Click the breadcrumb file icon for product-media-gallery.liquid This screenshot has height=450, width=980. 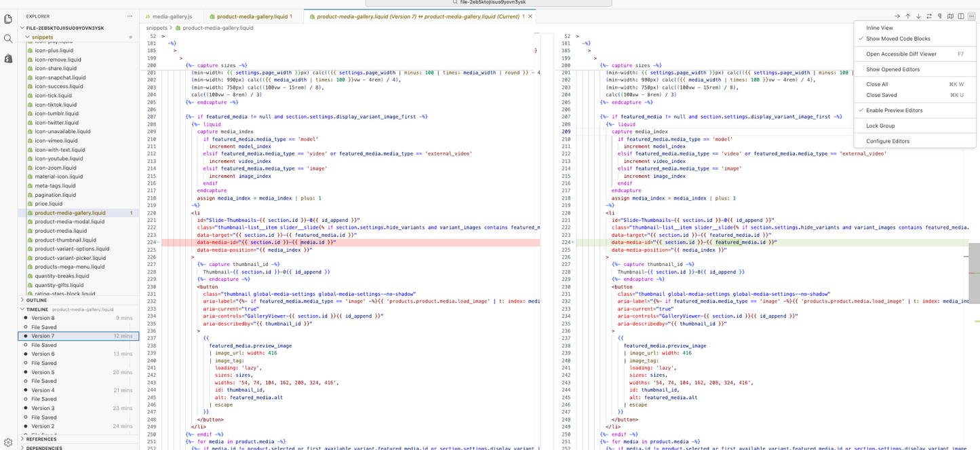point(178,28)
